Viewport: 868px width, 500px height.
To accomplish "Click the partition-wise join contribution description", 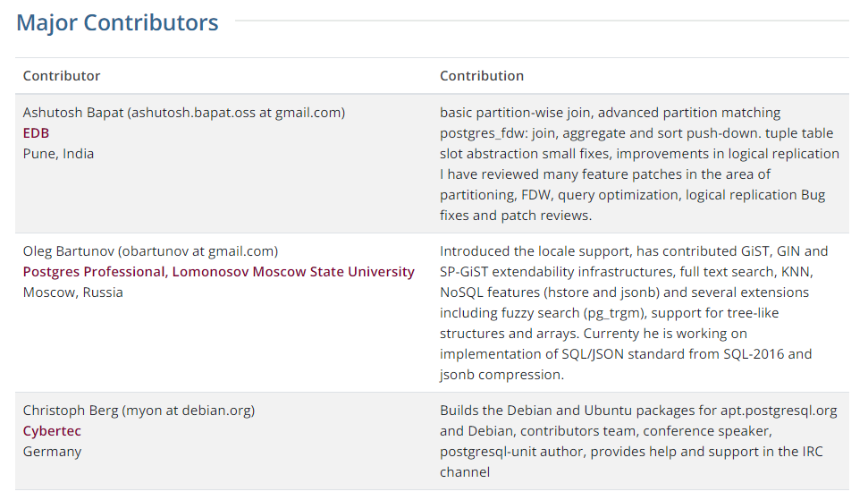I will point(639,164).
